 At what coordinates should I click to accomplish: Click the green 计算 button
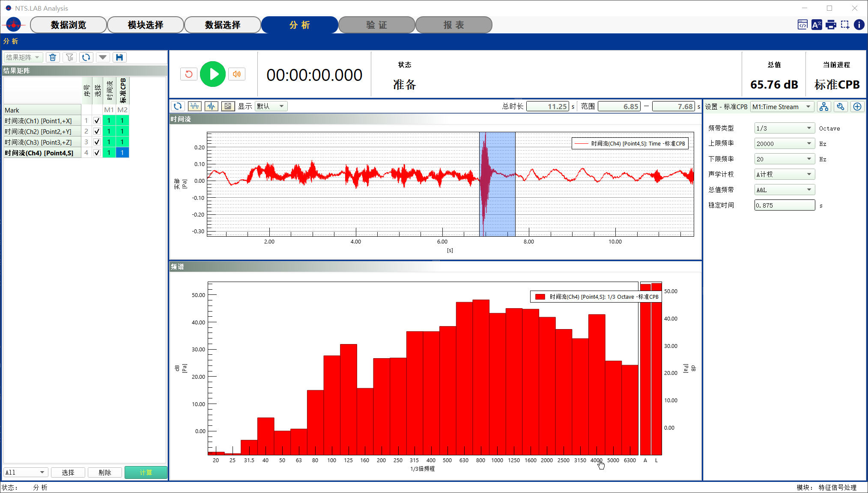pos(146,472)
